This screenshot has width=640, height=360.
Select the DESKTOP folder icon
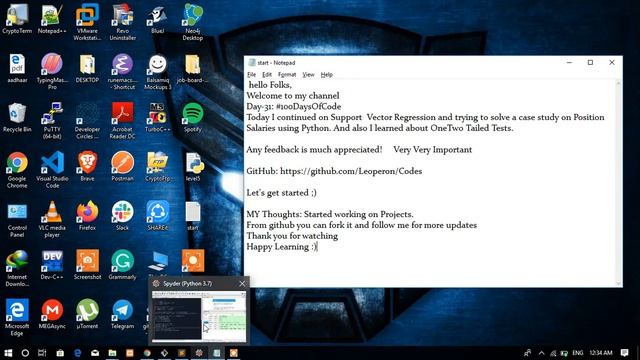(x=87, y=68)
